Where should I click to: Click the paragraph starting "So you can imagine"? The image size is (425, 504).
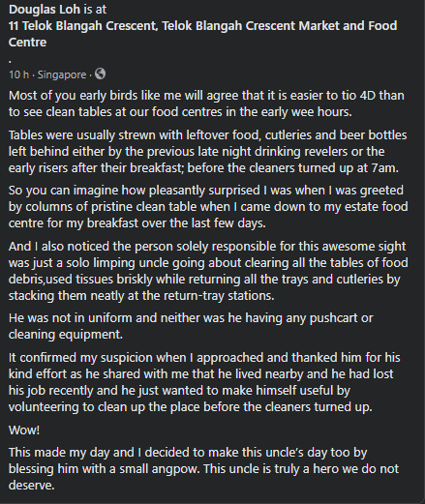(208, 206)
